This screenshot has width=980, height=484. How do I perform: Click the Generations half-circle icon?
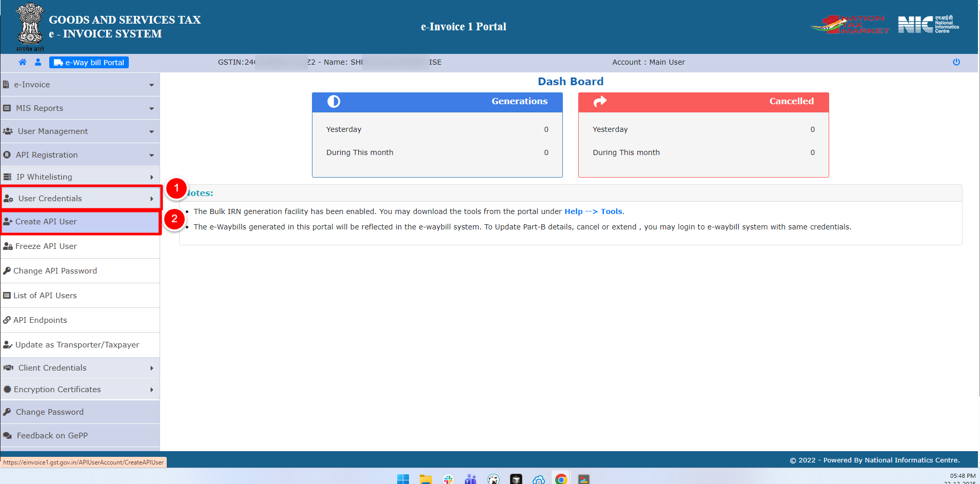334,102
